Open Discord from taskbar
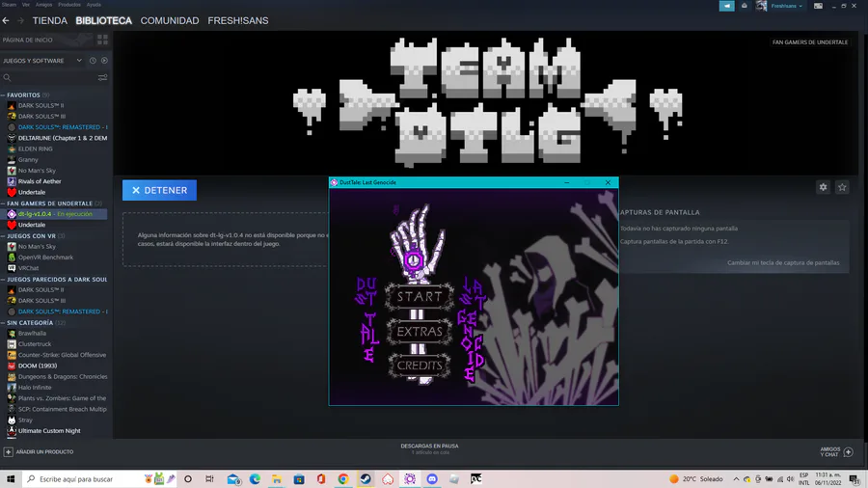Screen dimensions: 868x488 (432, 479)
